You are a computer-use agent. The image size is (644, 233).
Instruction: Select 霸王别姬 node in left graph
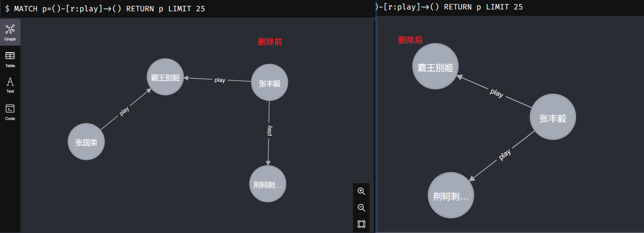click(x=165, y=77)
